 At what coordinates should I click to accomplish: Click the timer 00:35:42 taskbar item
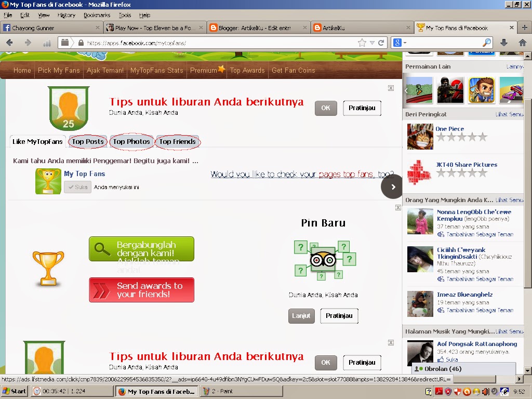coord(72,391)
